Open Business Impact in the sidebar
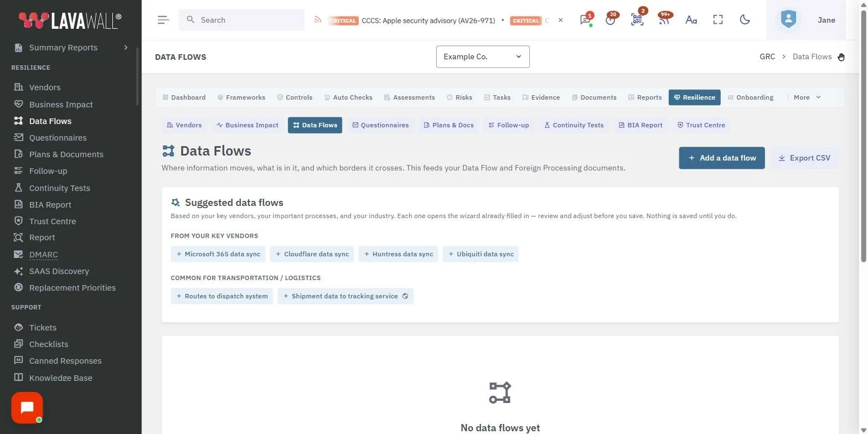Screen dimensions: 868x434 pyautogui.click(x=61, y=105)
